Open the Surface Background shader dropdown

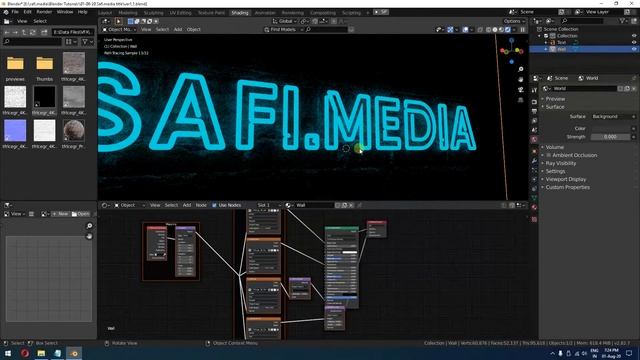(x=612, y=117)
